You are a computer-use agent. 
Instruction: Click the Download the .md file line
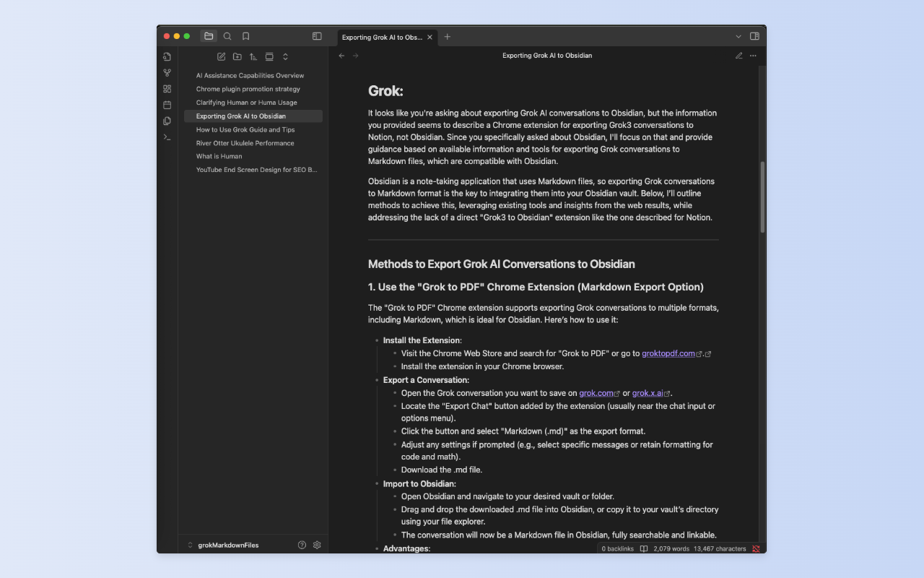click(442, 470)
